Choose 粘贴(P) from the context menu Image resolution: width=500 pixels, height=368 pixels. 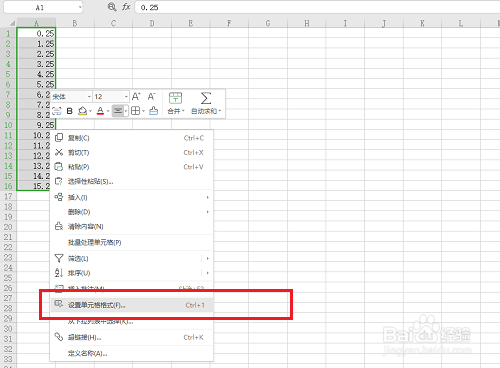pos(132,167)
